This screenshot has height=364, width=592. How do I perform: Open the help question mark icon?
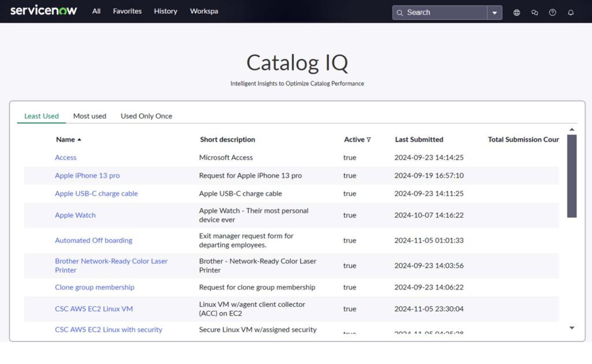click(552, 13)
